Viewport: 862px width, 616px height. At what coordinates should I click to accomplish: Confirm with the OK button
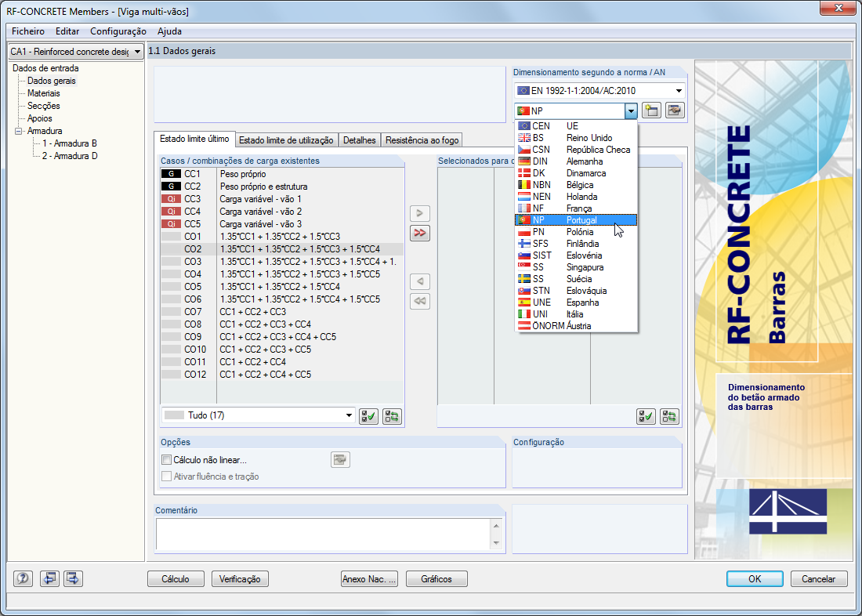coord(755,578)
